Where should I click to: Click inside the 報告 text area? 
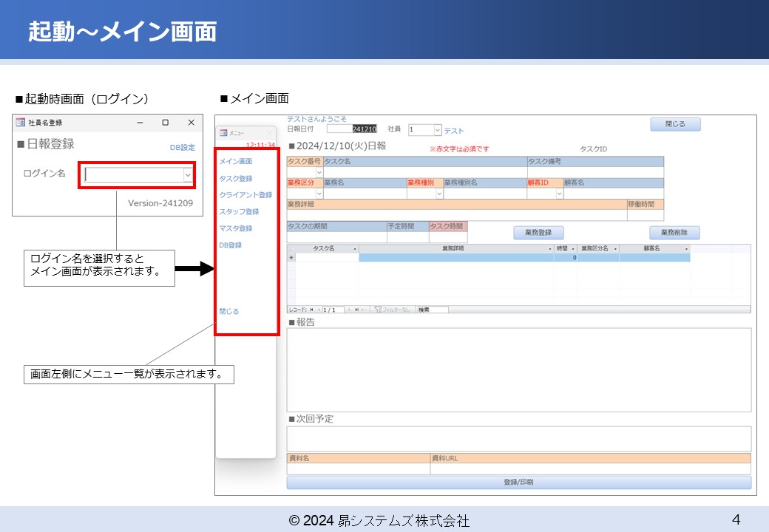[x=518, y=369]
